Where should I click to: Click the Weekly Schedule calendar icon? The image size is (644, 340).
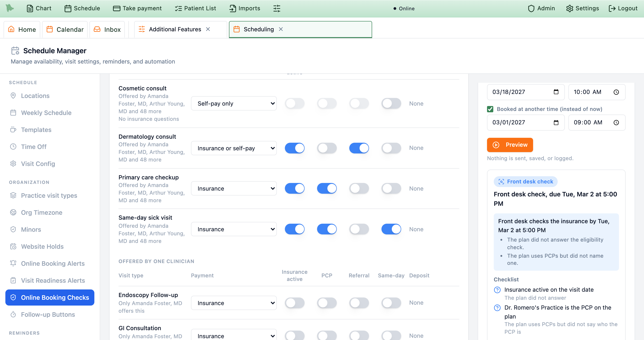click(13, 113)
